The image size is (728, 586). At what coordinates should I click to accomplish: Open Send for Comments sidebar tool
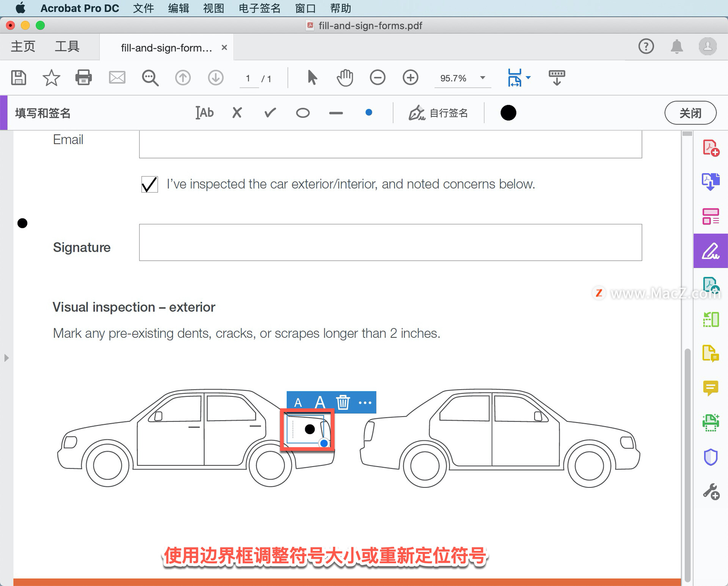coord(711,354)
